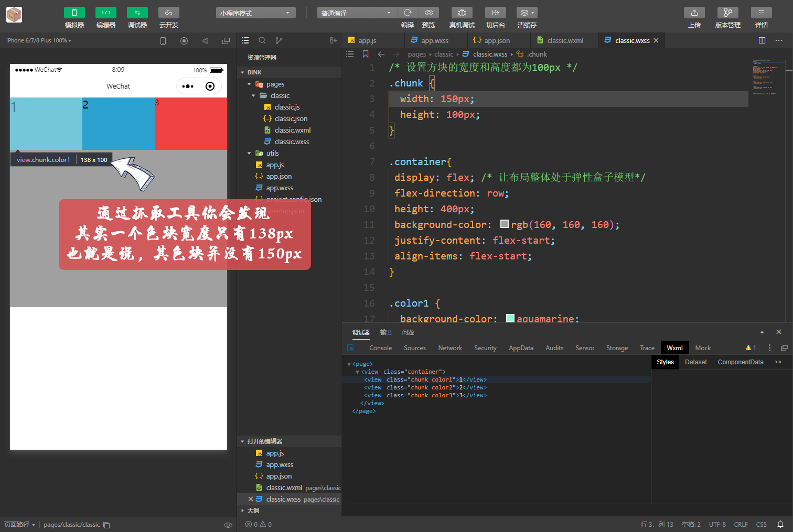Open the debugger more options menu
The width and height of the screenshot is (793, 532).
[x=769, y=348]
